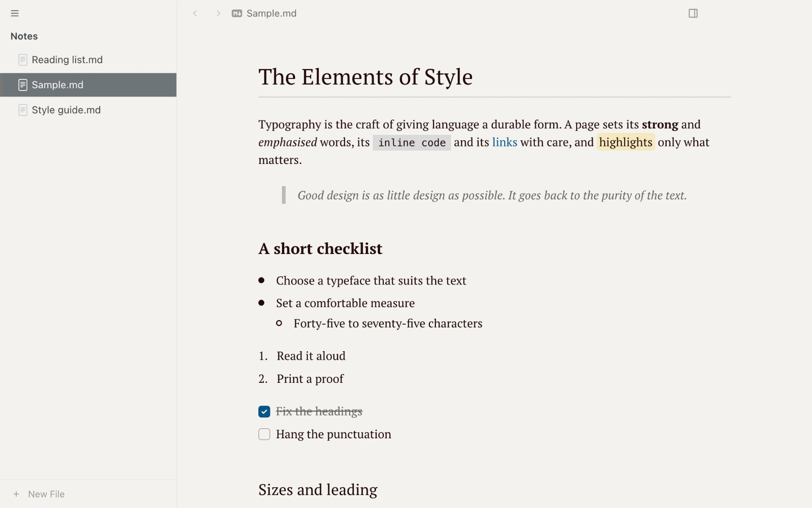Click the inline code snippet
The height and width of the screenshot is (508, 812).
[412, 143]
